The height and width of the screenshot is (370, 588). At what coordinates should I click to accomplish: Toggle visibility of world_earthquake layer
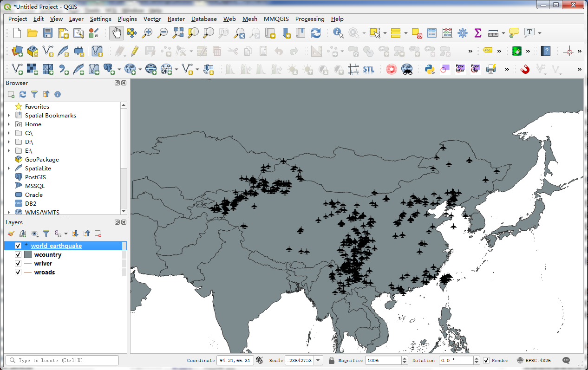click(x=18, y=246)
